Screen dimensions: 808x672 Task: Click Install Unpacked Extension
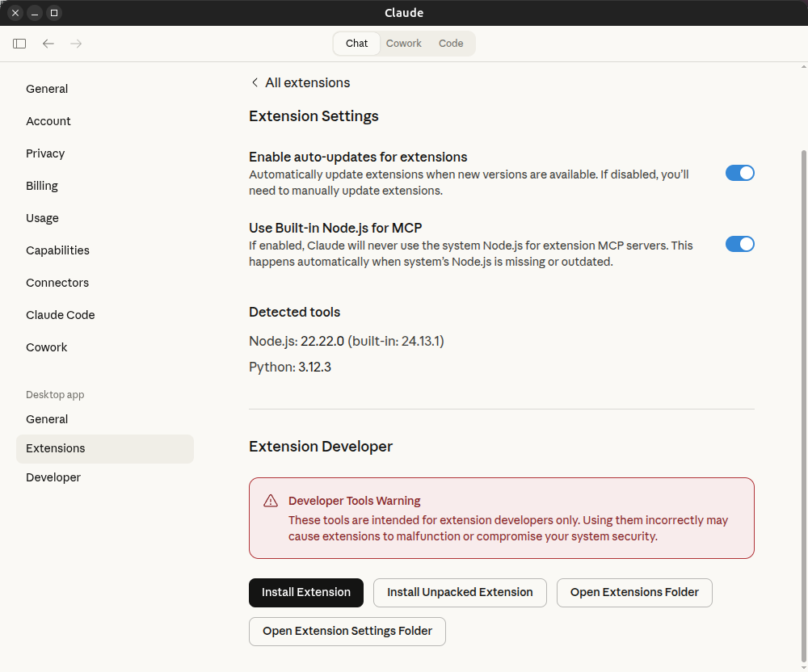460,593
